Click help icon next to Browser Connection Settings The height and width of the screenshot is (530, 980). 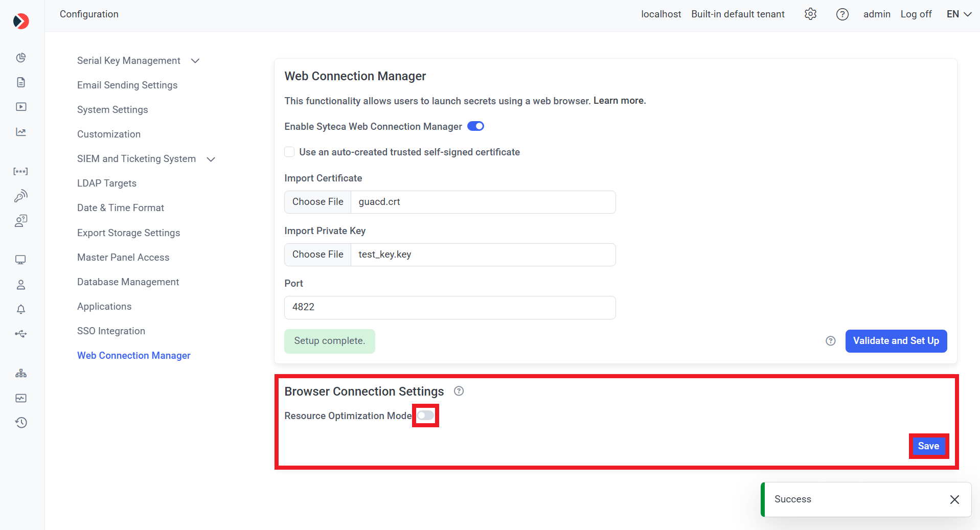459,391
